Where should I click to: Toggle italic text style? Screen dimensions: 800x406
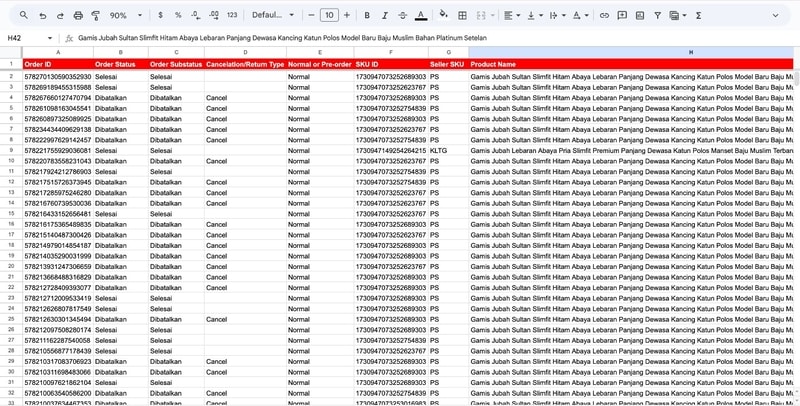click(x=385, y=16)
